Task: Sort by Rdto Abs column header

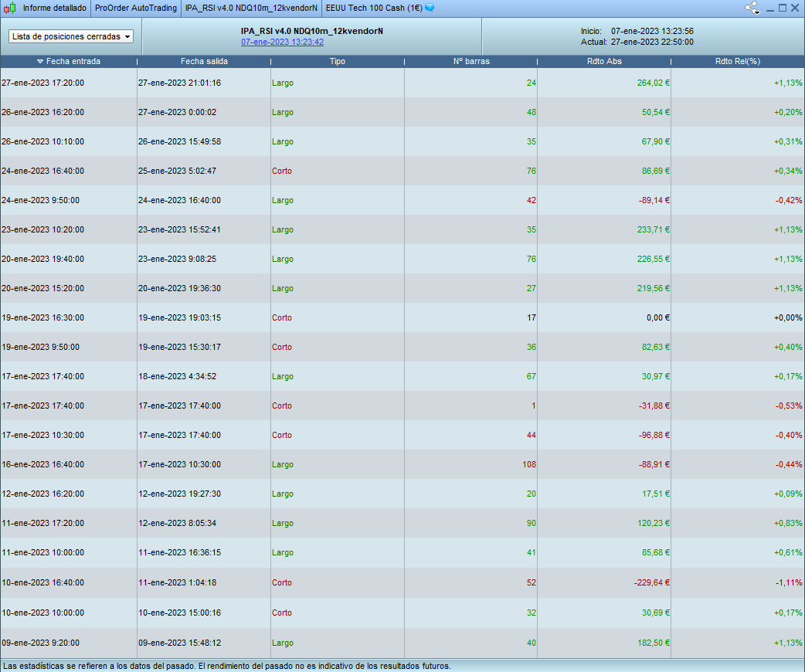Action: click(604, 62)
